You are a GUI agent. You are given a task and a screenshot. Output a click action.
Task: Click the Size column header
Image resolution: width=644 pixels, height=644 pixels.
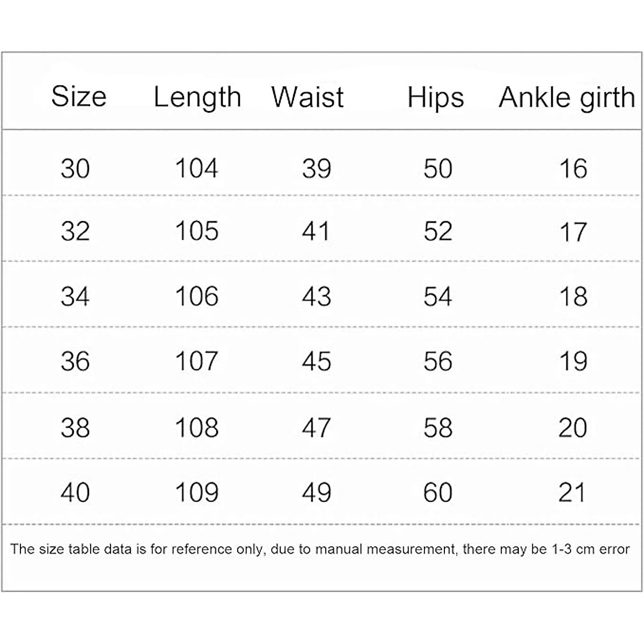coord(79,97)
